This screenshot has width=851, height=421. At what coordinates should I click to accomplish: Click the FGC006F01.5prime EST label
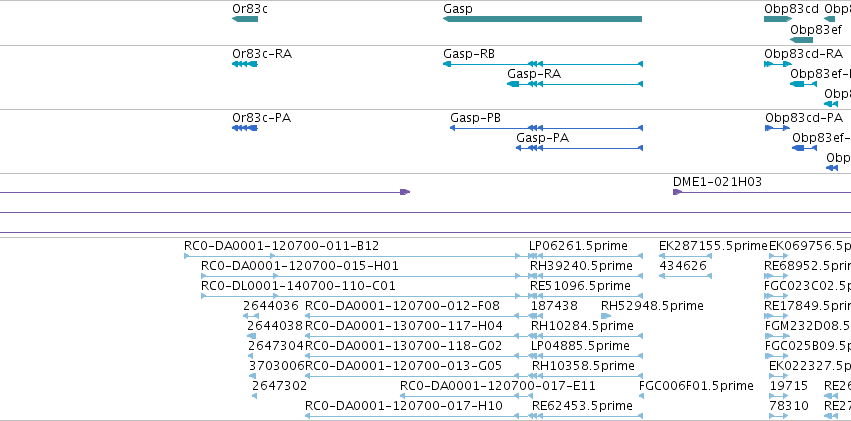pos(696,386)
